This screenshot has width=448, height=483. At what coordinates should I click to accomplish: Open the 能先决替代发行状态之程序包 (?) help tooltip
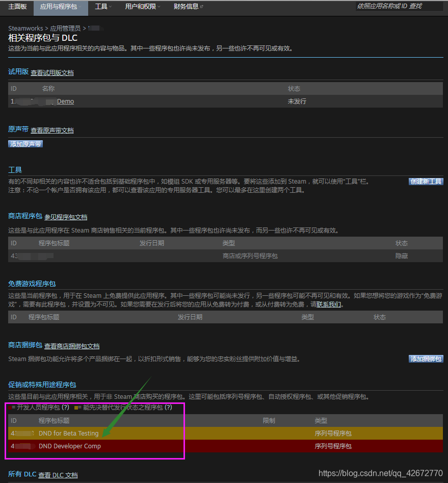168,407
